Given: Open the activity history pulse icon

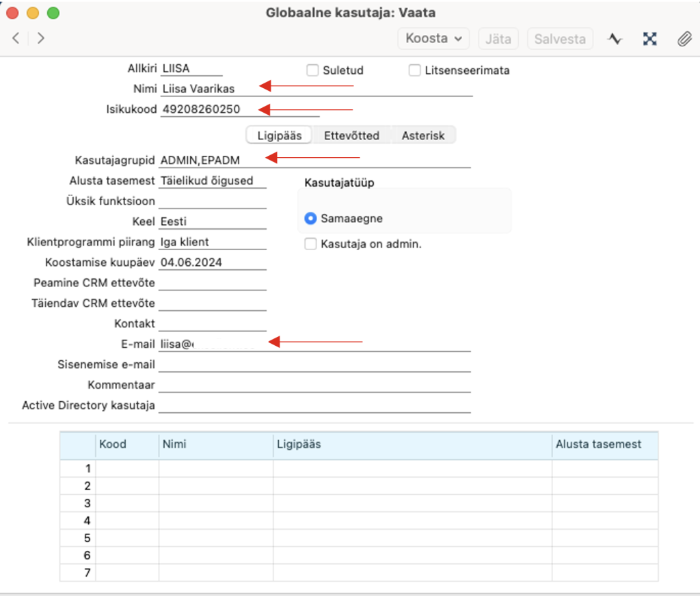Looking at the screenshot, I should (x=615, y=39).
